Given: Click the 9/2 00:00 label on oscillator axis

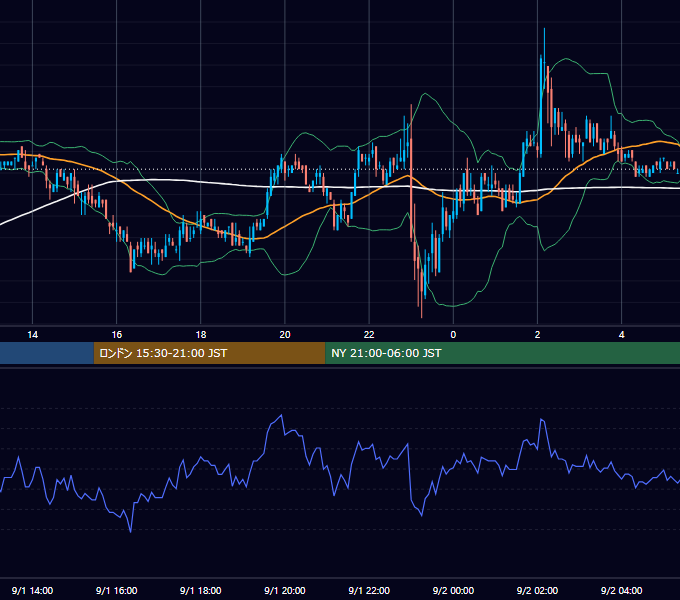Looking at the screenshot, I should tap(453, 590).
